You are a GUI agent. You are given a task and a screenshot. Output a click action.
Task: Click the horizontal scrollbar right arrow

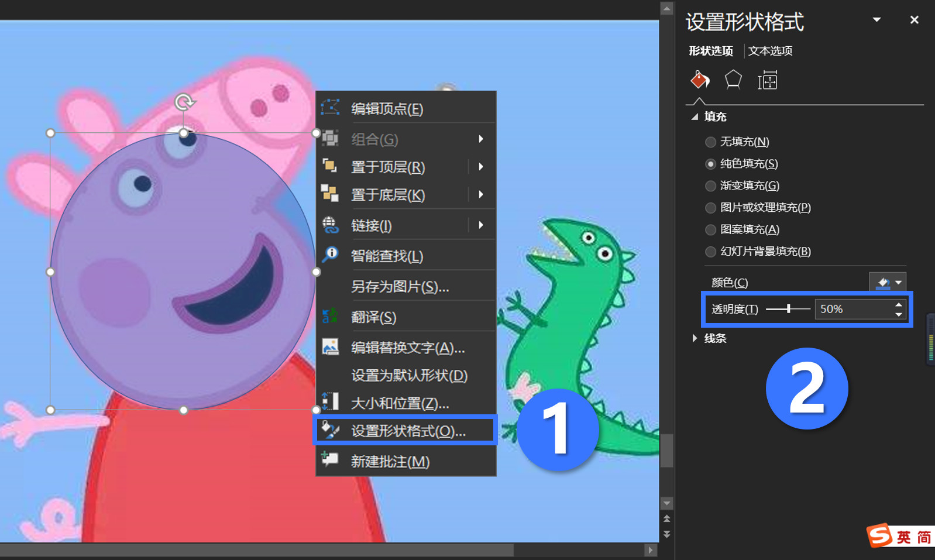(x=650, y=550)
